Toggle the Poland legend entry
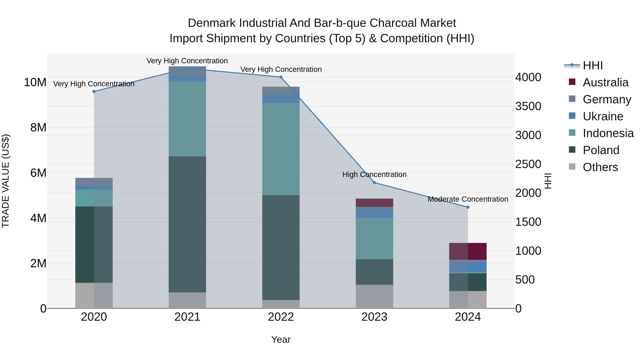644x362 pixels. click(x=594, y=150)
